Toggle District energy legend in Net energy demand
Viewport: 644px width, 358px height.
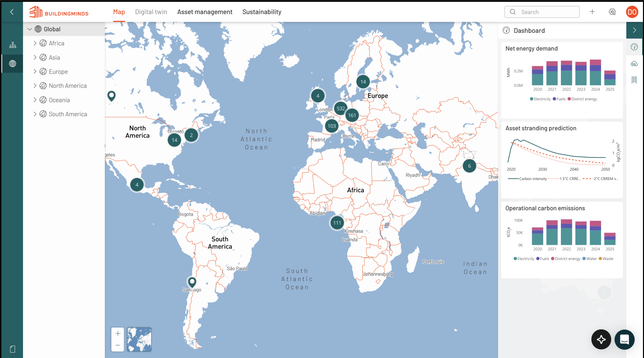[x=582, y=99]
